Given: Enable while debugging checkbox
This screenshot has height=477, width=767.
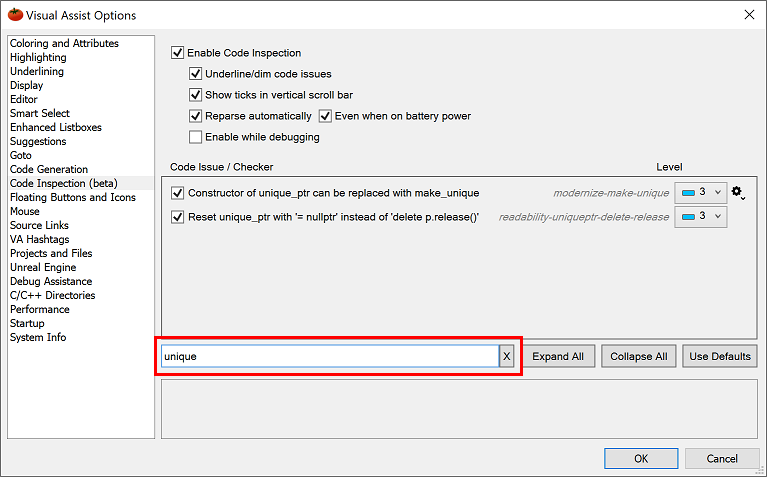Looking at the screenshot, I should coord(196,137).
